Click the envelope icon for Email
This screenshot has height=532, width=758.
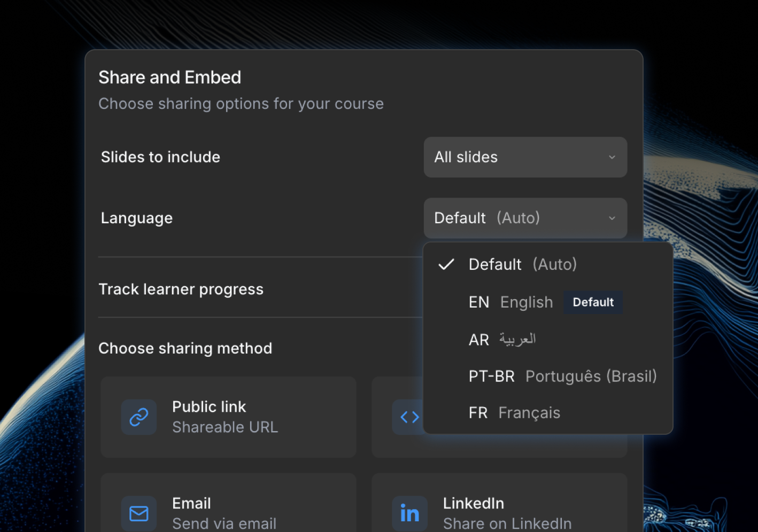click(139, 513)
